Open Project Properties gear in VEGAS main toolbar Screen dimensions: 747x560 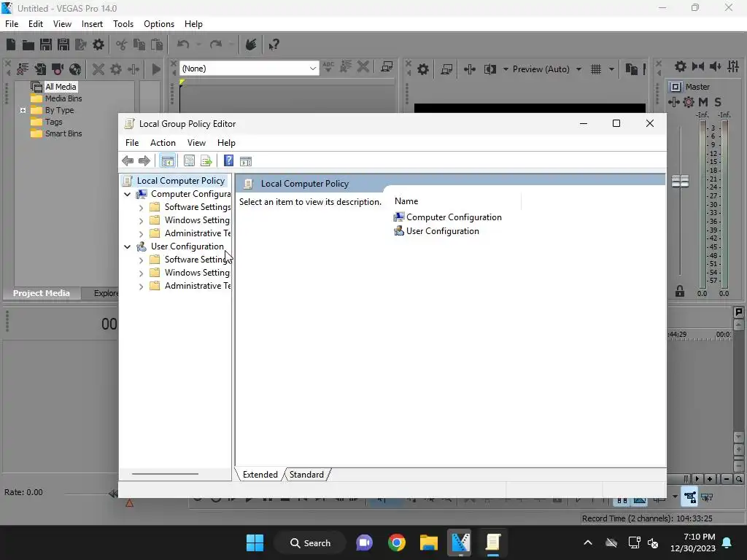click(x=98, y=44)
